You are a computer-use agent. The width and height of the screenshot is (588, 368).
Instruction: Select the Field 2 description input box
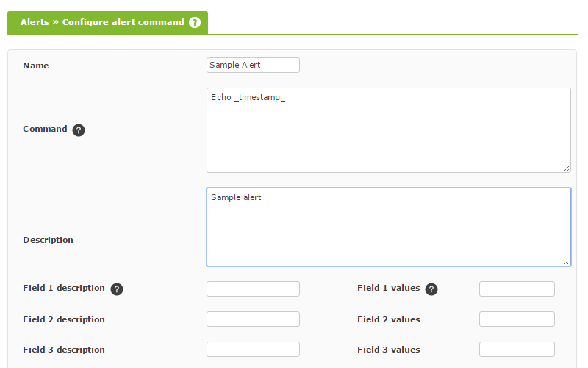point(253,319)
